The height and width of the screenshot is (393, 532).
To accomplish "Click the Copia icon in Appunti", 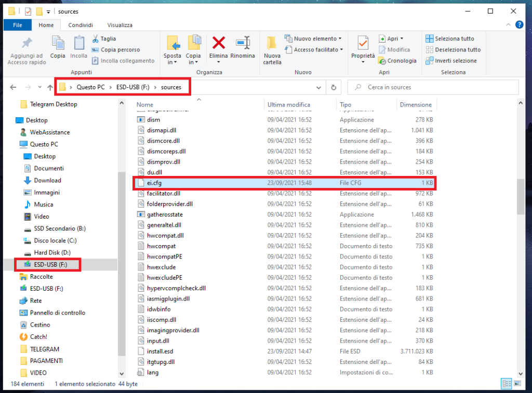I will [x=58, y=44].
